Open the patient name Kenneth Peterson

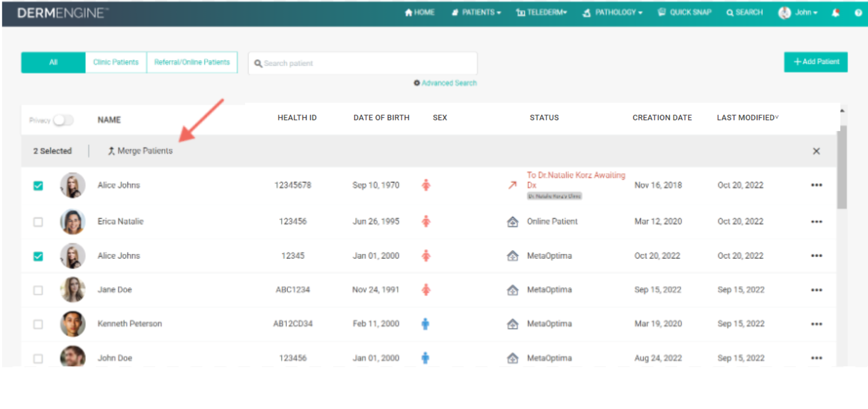[x=129, y=324]
